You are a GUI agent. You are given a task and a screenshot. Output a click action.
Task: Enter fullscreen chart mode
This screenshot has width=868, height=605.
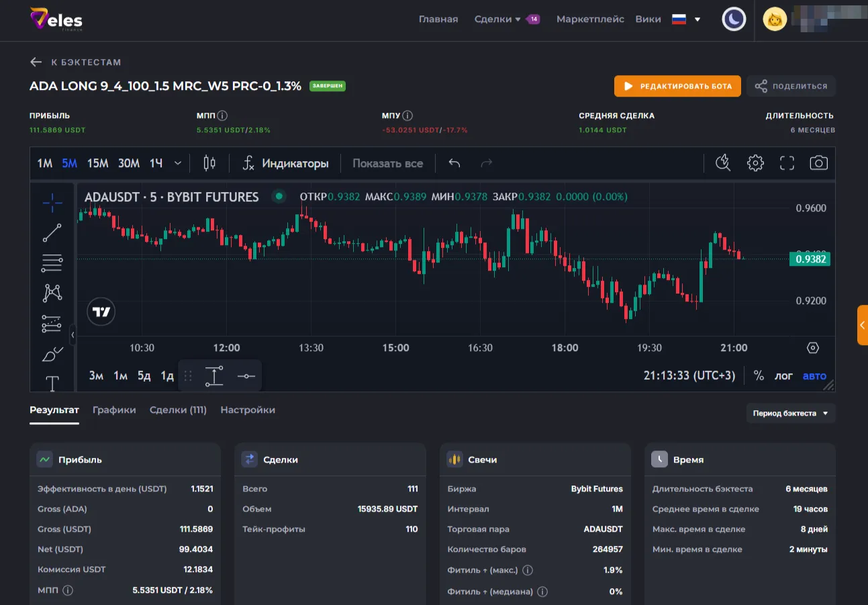pyautogui.click(x=787, y=163)
